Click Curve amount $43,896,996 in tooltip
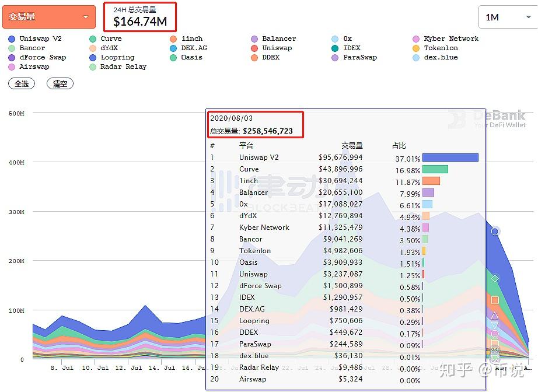 (340, 169)
